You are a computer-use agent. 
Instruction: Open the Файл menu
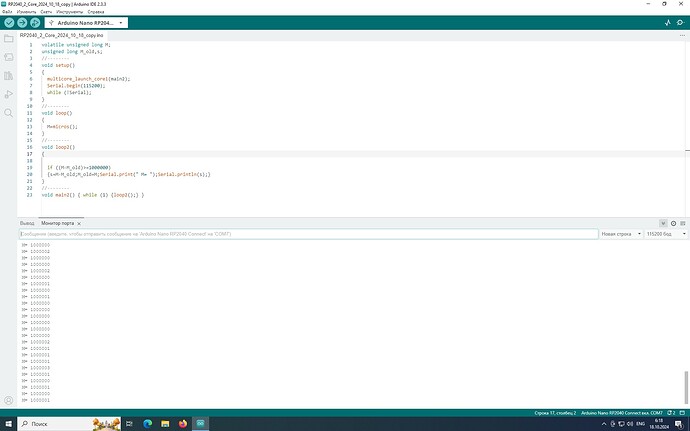7,12
